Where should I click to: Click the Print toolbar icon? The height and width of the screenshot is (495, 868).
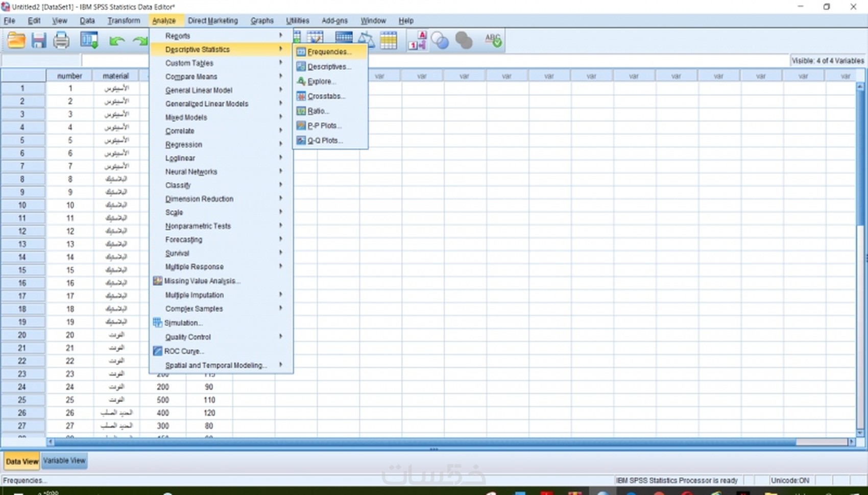61,40
